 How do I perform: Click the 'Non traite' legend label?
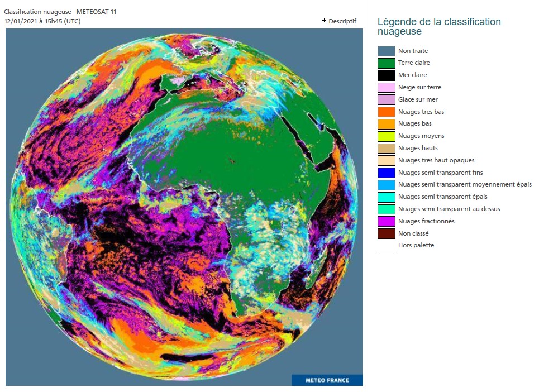tap(413, 51)
